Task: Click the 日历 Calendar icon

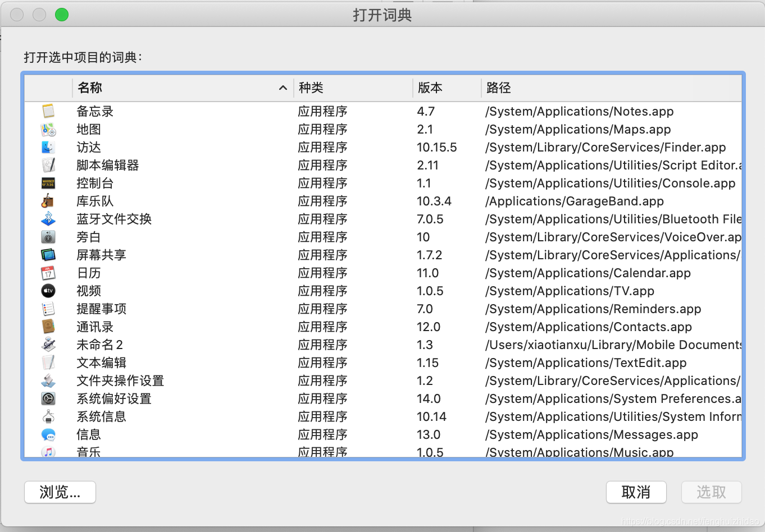Action: tap(48, 273)
